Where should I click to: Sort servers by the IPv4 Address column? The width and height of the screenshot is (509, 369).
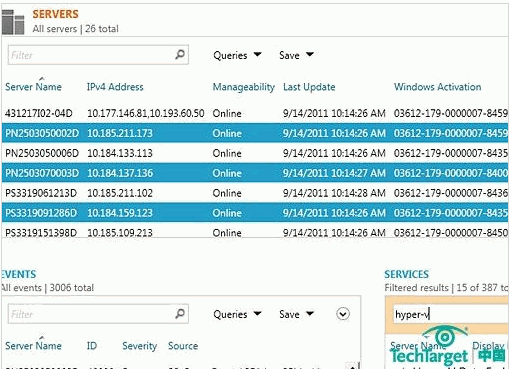115,87
